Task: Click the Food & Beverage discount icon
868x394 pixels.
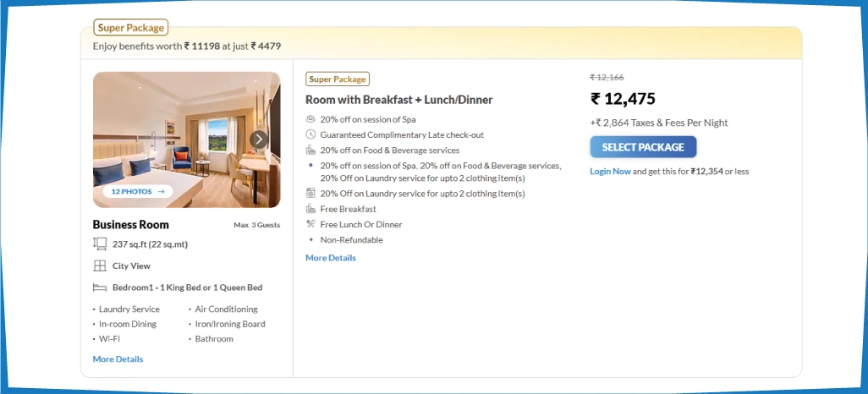Action: [310, 150]
